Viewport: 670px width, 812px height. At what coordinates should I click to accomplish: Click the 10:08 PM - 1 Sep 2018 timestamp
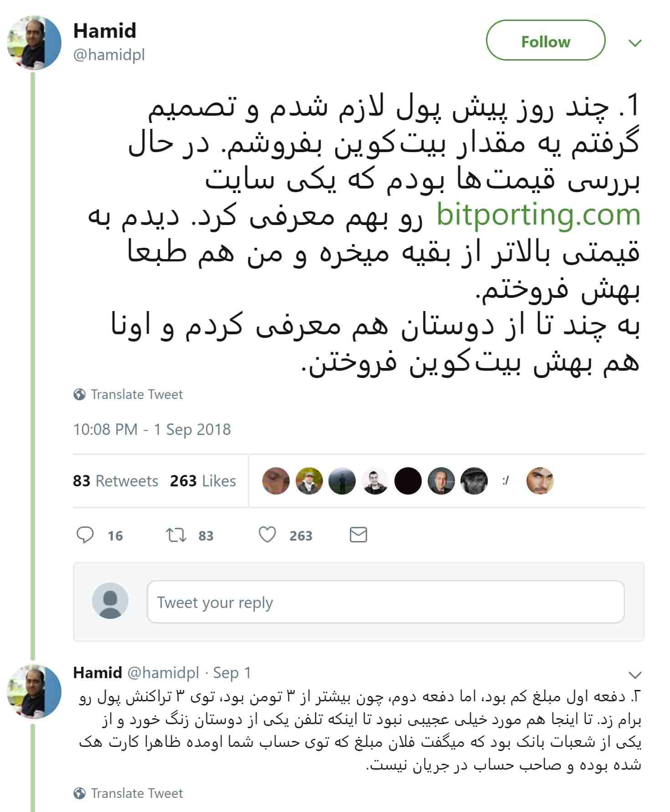pyautogui.click(x=152, y=429)
